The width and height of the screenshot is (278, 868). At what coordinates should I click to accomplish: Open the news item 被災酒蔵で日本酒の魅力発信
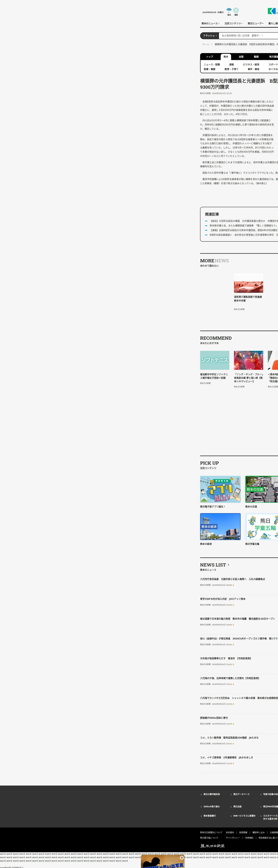click(237, 619)
